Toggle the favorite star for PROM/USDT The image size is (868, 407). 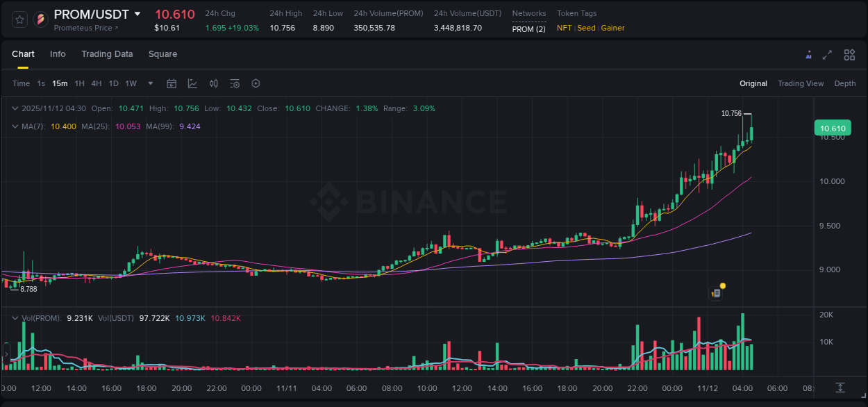[19, 19]
